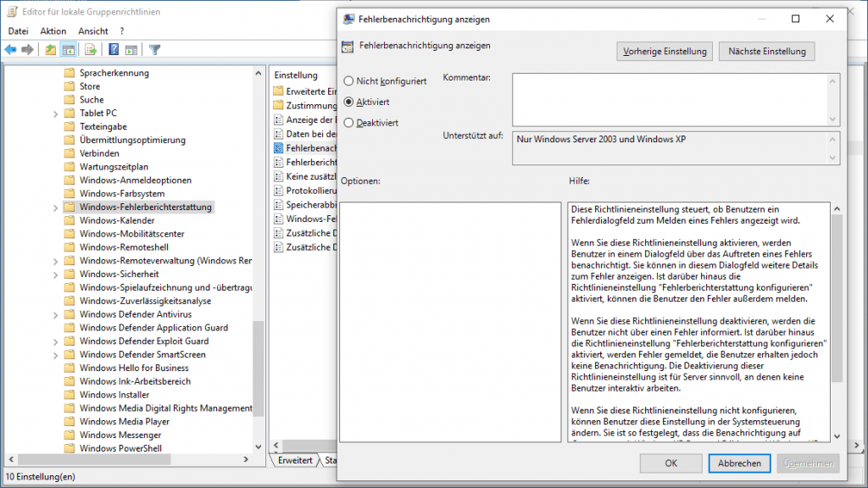Click the Forward navigation arrow in toolbar
868x488 pixels.
pos(25,49)
